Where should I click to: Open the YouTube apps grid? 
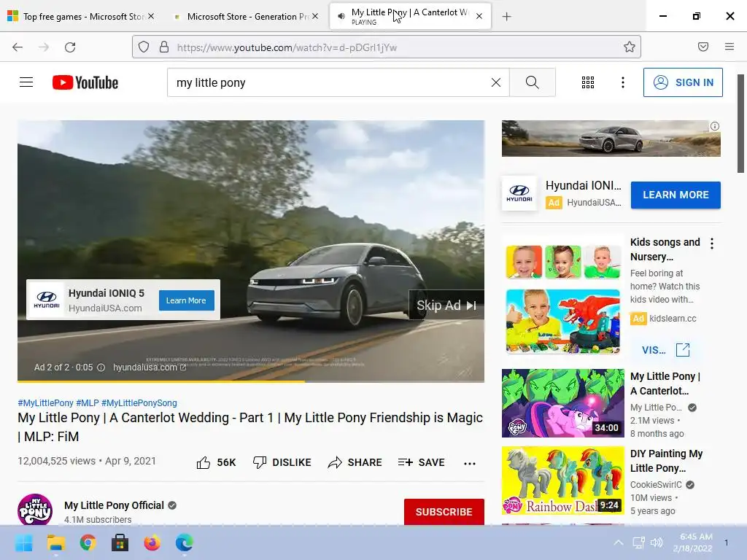[x=588, y=82]
